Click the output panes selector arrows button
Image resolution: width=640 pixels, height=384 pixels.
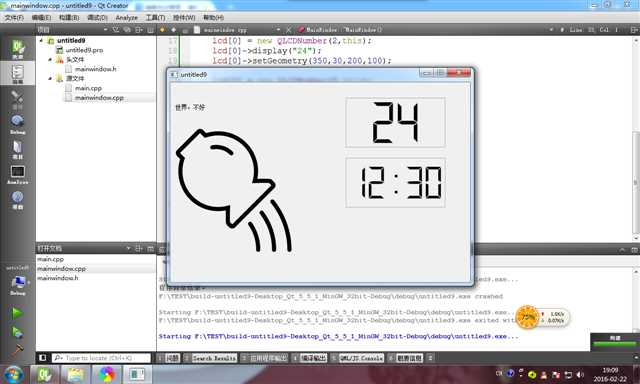coord(430,358)
